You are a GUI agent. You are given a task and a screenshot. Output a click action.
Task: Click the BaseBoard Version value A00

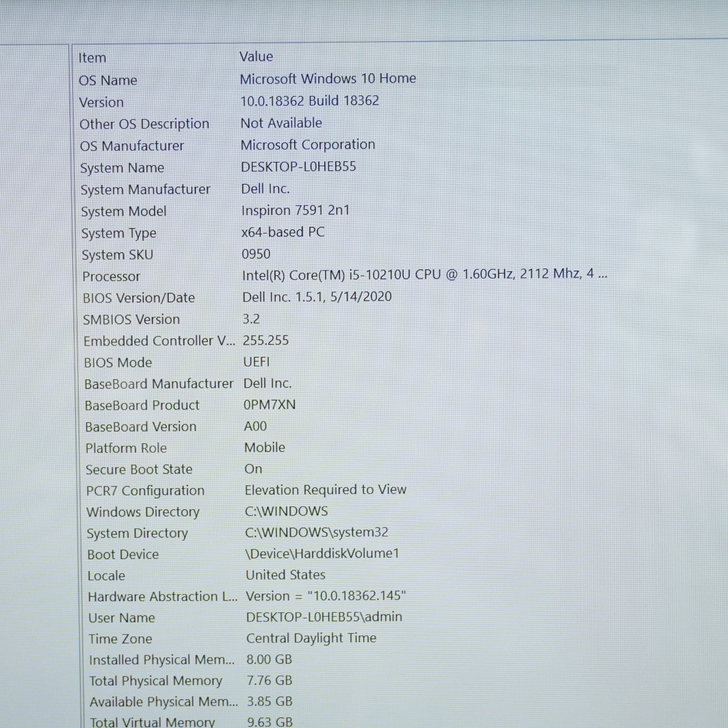click(255, 426)
